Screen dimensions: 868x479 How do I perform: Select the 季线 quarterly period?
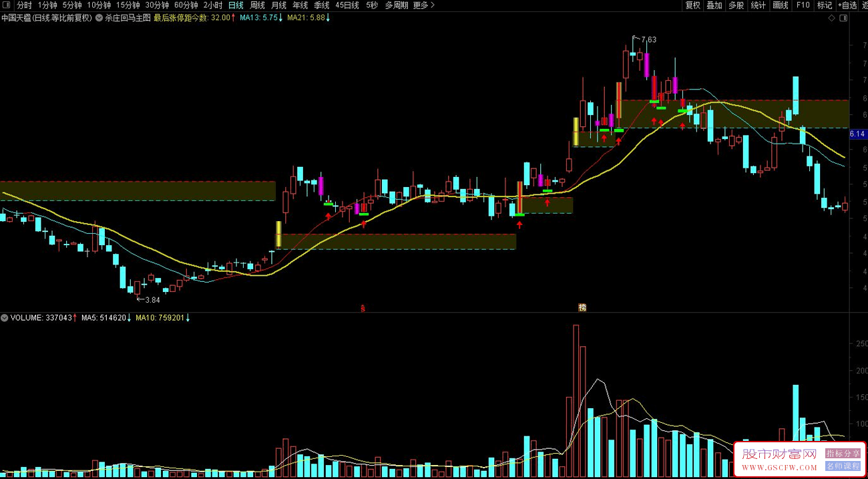point(321,5)
